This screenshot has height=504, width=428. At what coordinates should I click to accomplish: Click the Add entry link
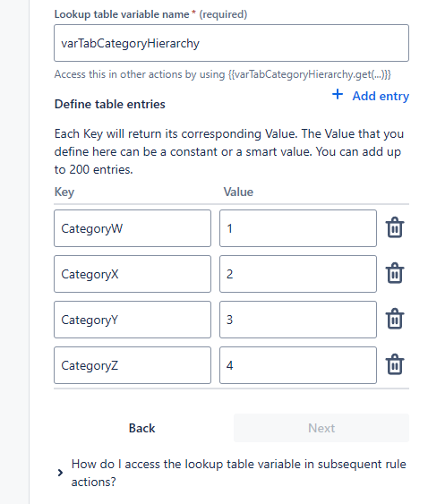pyautogui.click(x=381, y=96)
